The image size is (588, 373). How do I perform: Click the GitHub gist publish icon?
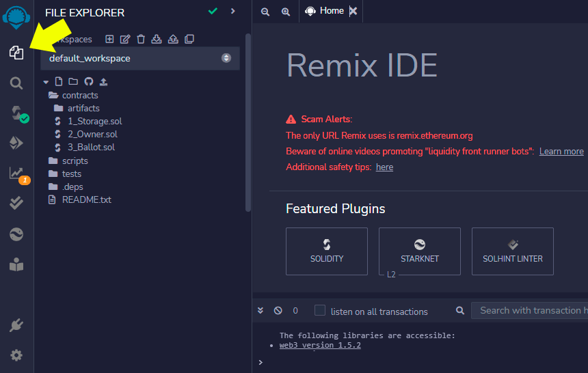[88, 81]
